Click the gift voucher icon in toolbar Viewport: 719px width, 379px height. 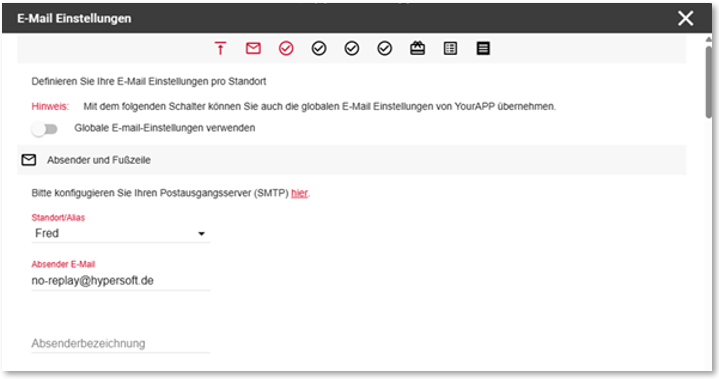417,48
